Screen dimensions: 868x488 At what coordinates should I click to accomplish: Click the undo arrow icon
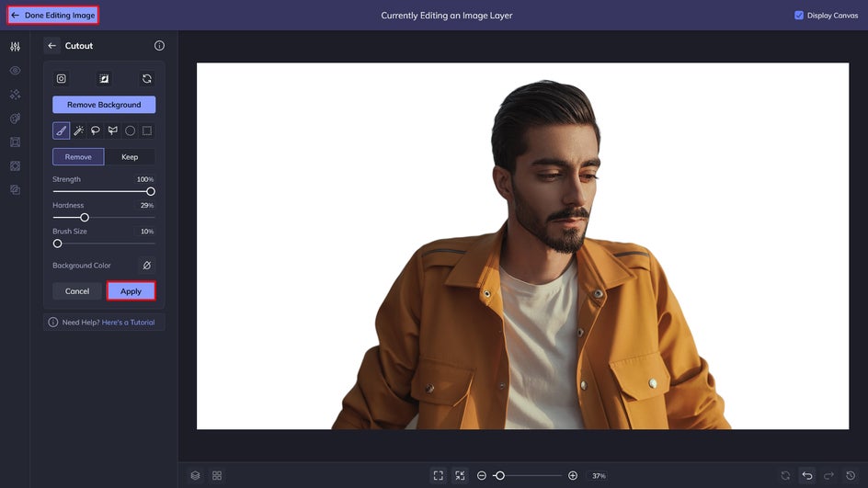pos(807,476)
